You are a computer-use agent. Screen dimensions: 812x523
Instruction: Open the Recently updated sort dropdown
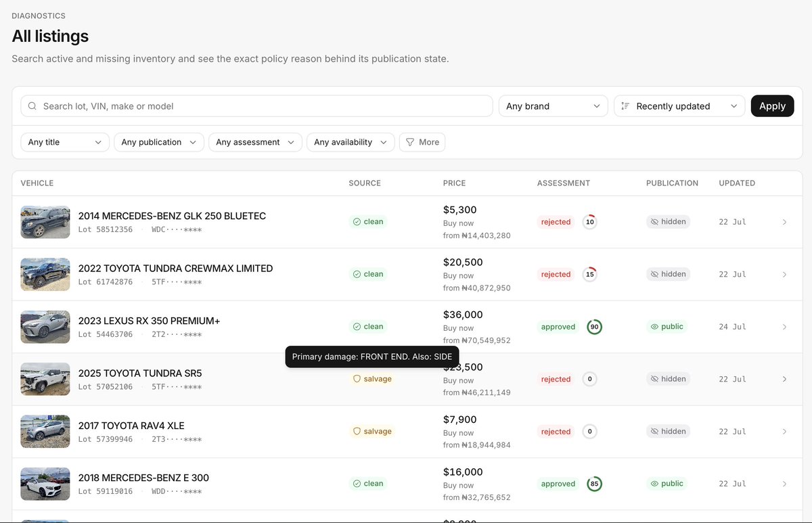(x=679, y=106)
